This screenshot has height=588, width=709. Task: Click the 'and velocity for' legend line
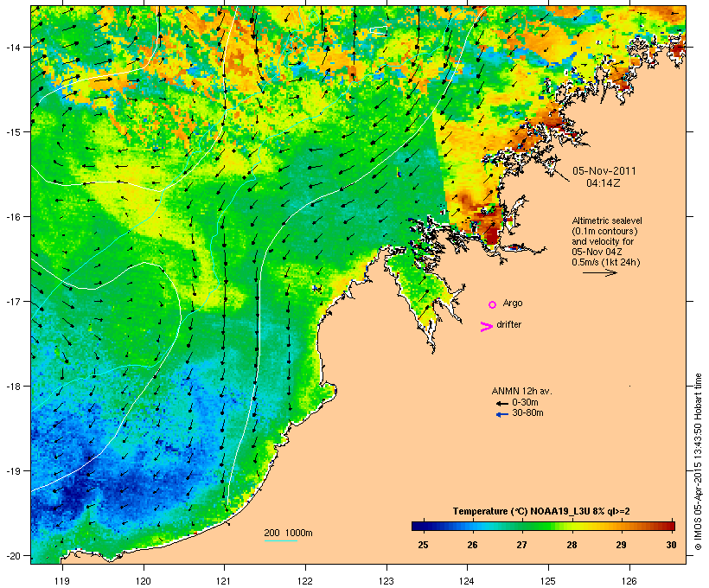(x=603, y=241)
